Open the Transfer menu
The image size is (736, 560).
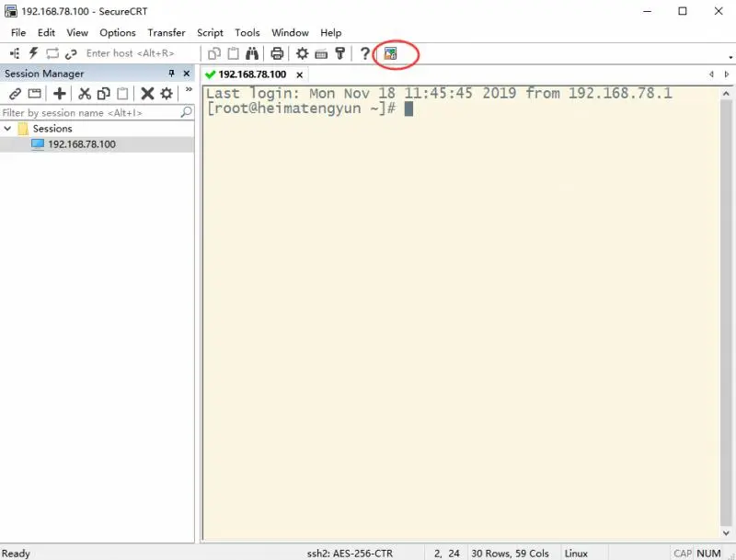[x=167, y=32]
